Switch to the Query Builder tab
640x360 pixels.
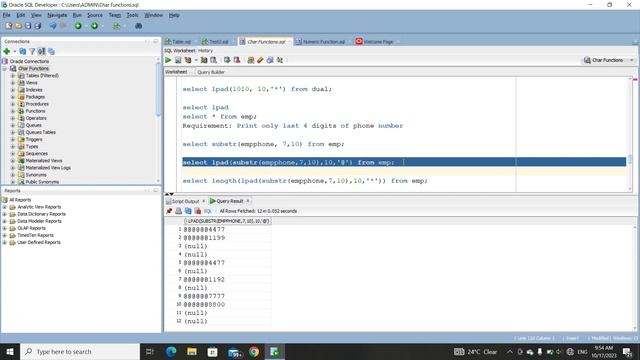211,72
